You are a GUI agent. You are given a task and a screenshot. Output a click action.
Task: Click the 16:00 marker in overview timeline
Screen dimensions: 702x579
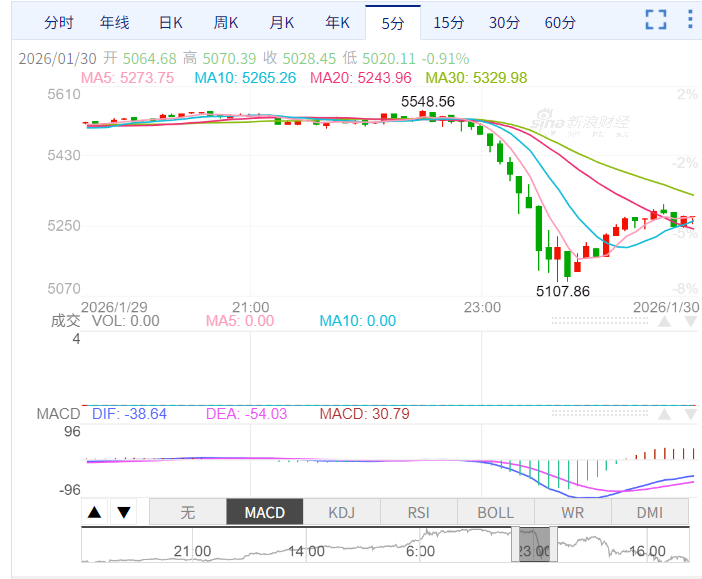(x=647, y=551)
